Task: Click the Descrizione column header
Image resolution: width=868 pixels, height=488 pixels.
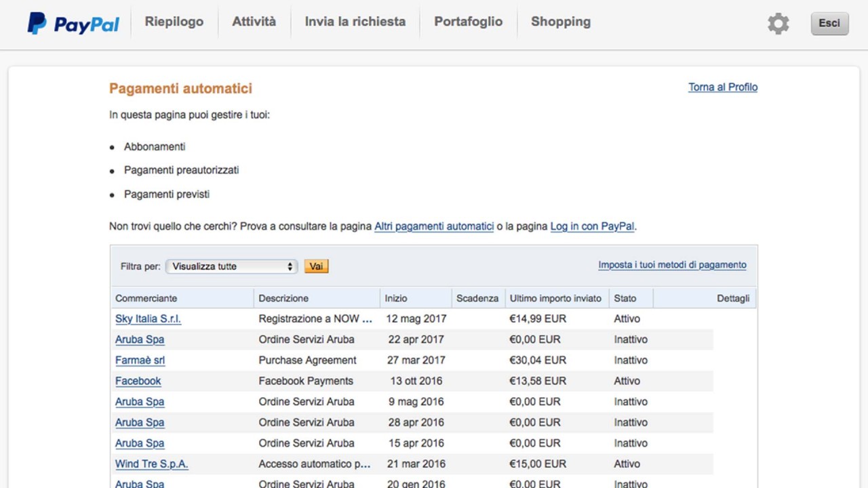Action: pos(283,298)
